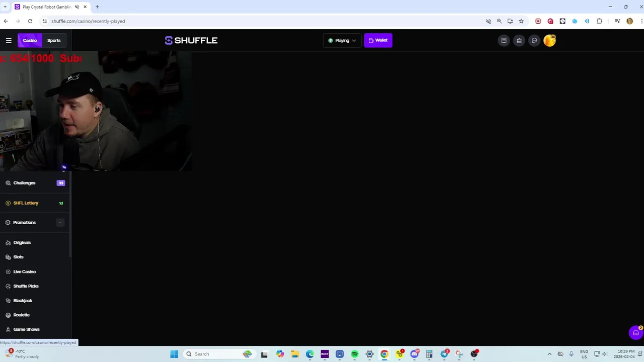The width and height of the screenshot is (644, 362).
Task: View site information icon
Action: coord(45,21)
